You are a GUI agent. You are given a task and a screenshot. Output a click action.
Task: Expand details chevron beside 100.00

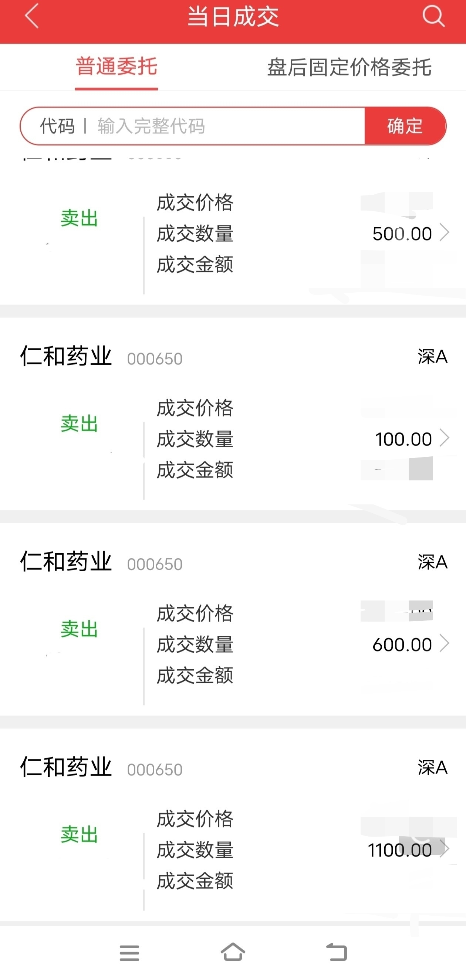(x=444, y=438)
